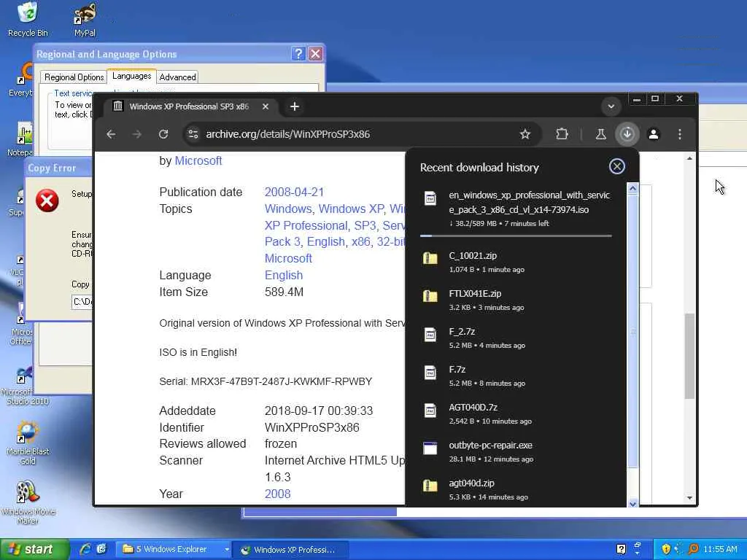Select the Windows XP Professional SP3 browser tab

(190, 106)
